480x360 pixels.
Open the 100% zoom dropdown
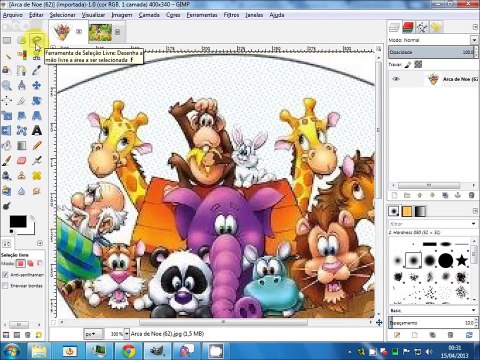point(126,334)
